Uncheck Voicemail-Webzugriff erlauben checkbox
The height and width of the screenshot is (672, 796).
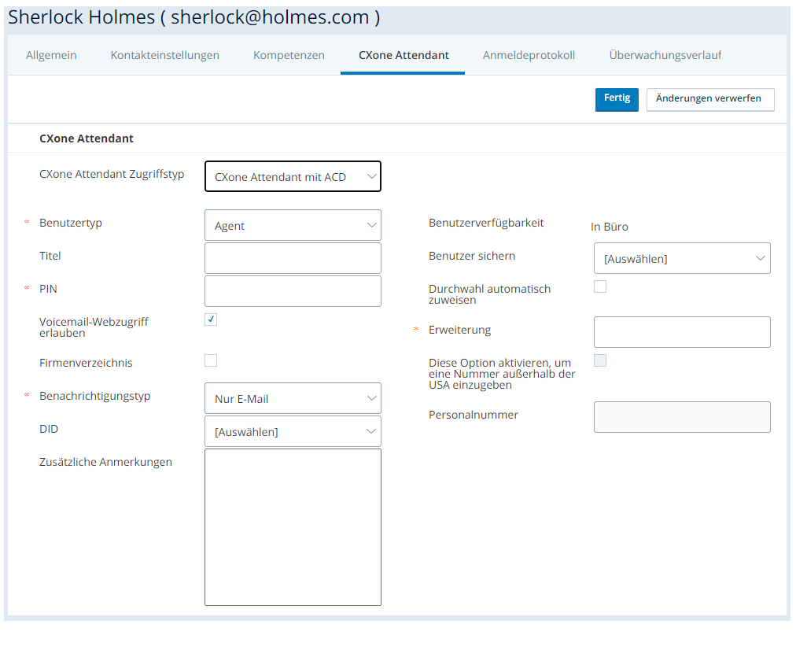[211, 319]
